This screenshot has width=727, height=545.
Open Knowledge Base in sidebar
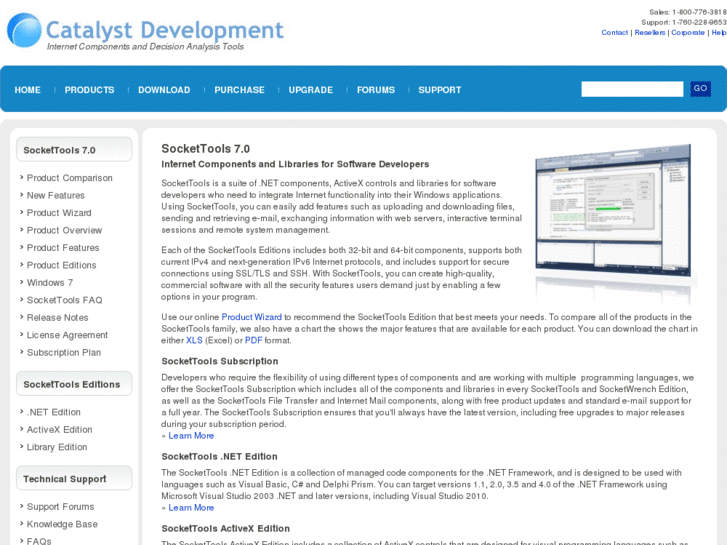point(62,524)
